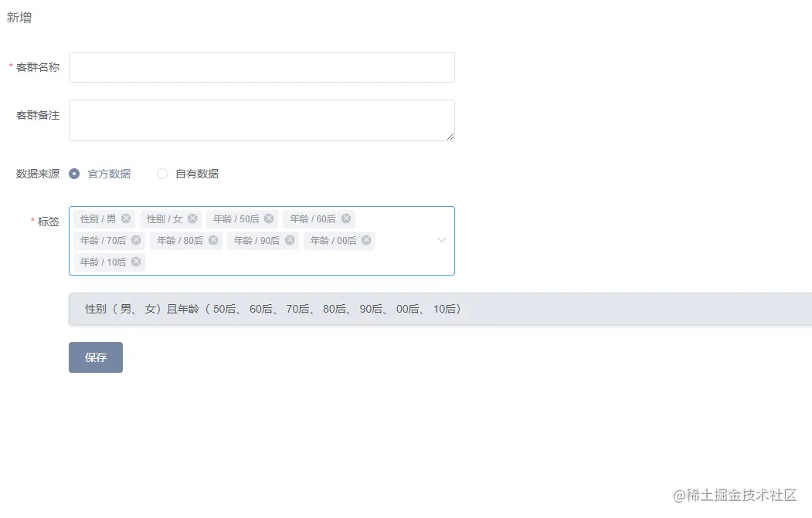Remove the 年龄 / 70后 tag
812x518 pixels.
(136, 240)
